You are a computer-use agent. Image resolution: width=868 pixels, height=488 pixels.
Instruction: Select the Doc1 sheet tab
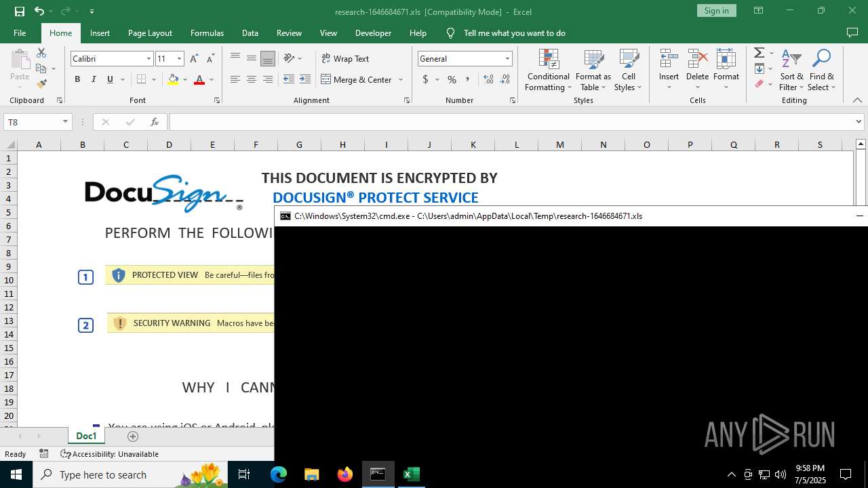86,436
